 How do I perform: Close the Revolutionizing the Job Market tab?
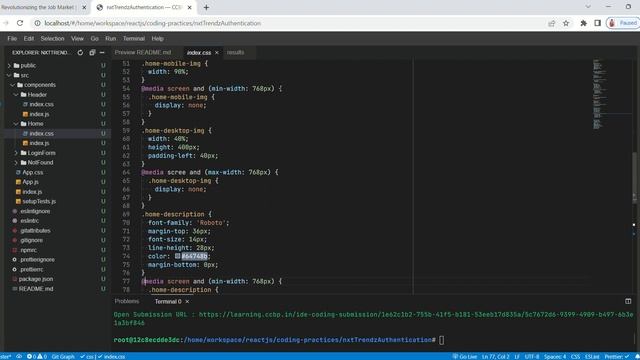[x=84, y=7]
